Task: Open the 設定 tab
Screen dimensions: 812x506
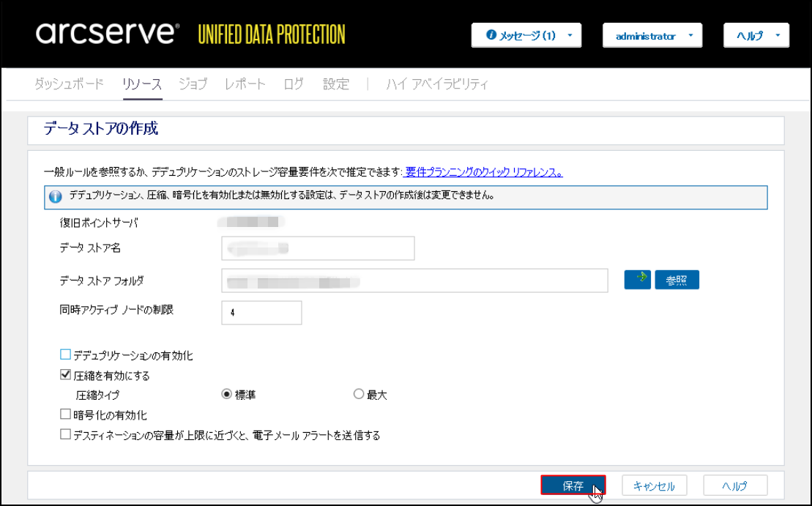Action: tap(336, 84)
